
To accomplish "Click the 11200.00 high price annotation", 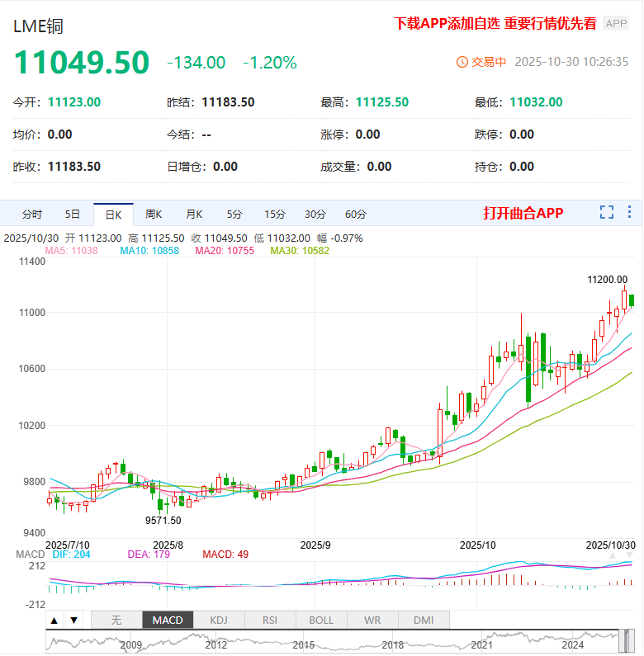I will tap(607, 280).
